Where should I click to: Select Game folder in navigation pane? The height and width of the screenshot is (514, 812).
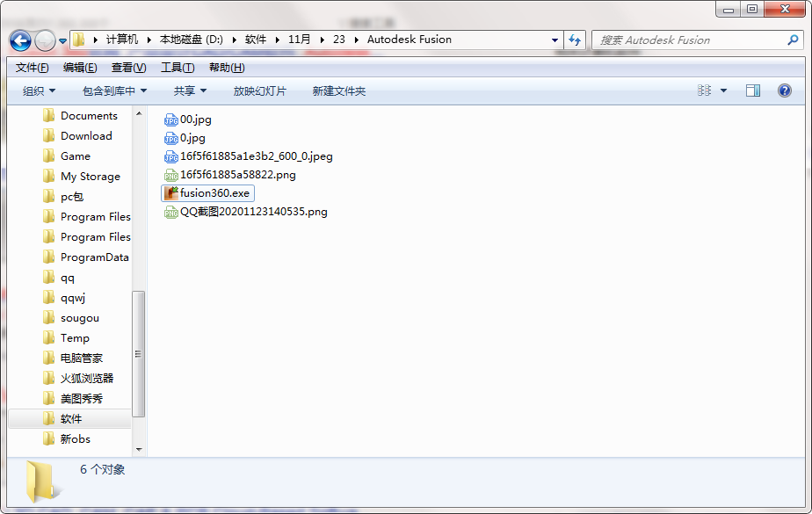click(x=66, y=156)
